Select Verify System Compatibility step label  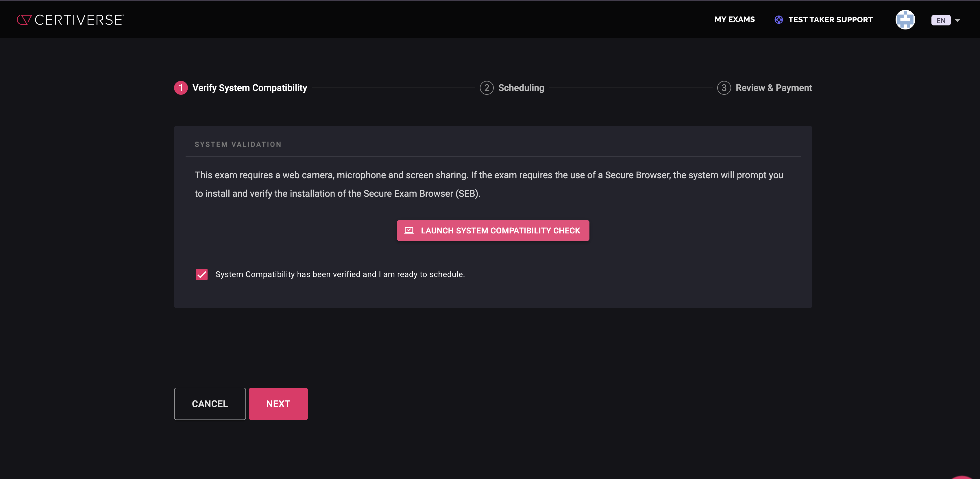click(x=249, y=88)
